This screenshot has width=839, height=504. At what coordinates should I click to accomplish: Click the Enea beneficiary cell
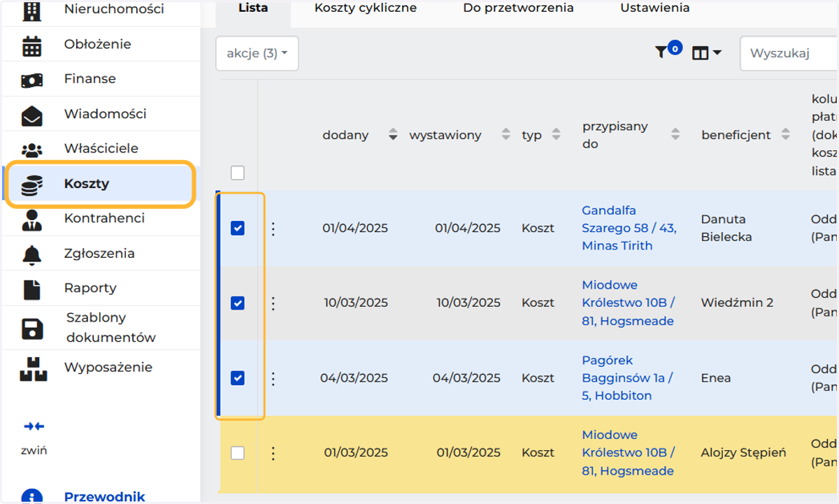coord(716,378)
